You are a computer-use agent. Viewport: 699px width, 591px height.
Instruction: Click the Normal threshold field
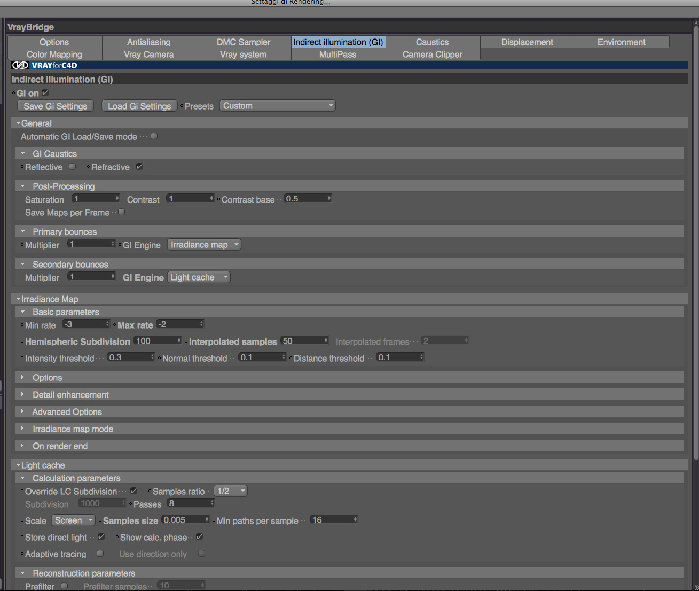(x=262, y=357)
